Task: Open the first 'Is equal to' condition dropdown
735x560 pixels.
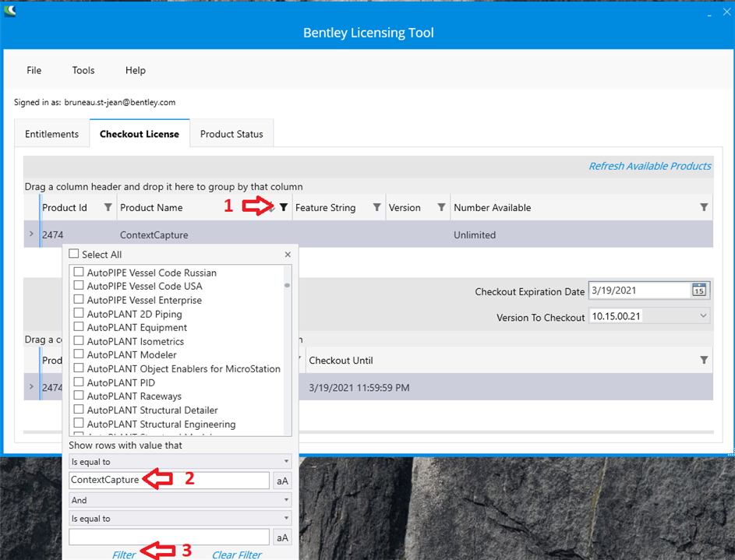Action: click(x=181, y=461)
